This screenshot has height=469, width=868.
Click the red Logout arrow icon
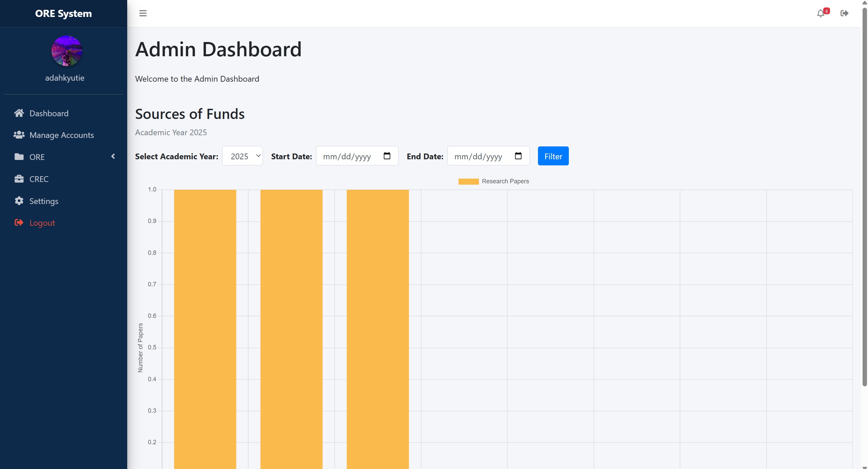tap(19, 223)
